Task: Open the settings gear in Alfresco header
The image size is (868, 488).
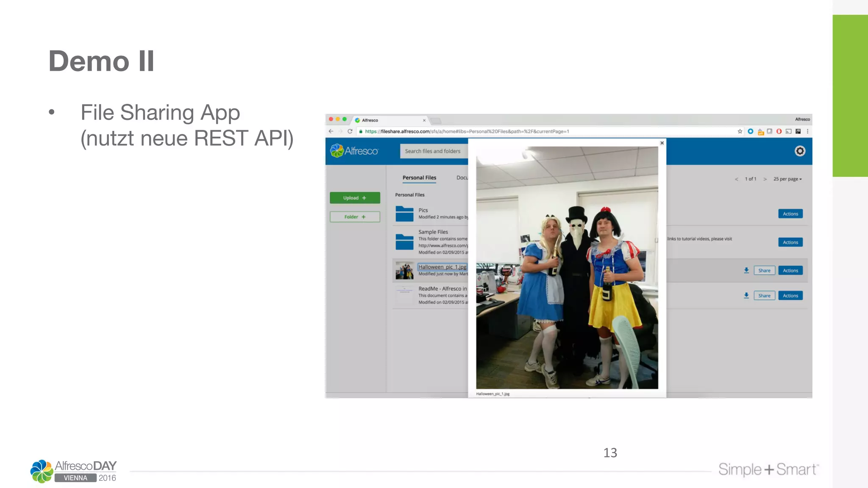Action: click(x=800, y=151)
